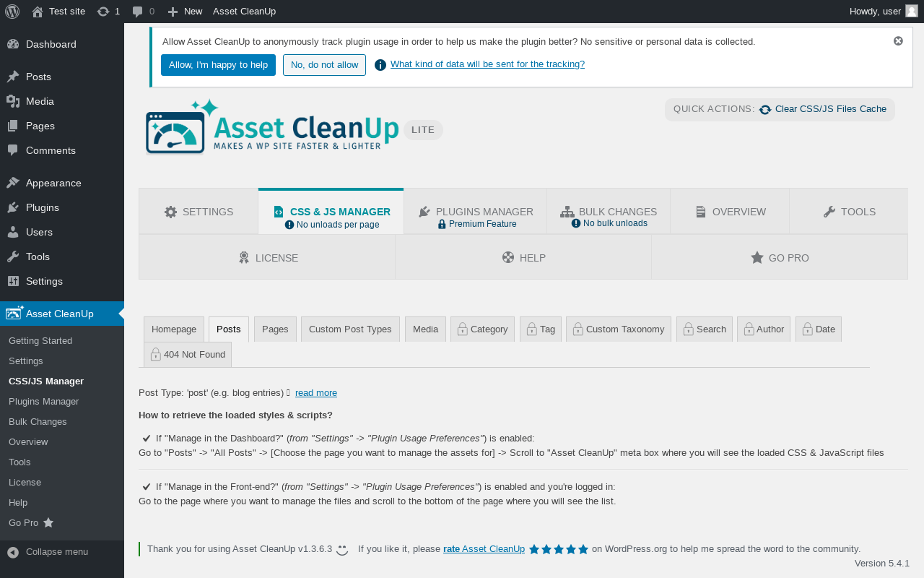Dismiss the tracking notice
This screenshot has height=578, width=924.
click(898, 41)
